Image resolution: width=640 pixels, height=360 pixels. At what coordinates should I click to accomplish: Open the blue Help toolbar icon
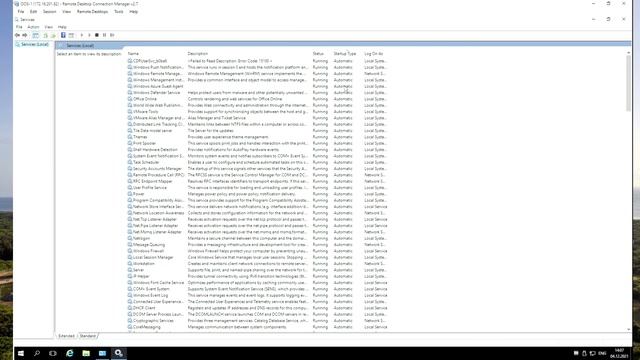tap(63, 35)
